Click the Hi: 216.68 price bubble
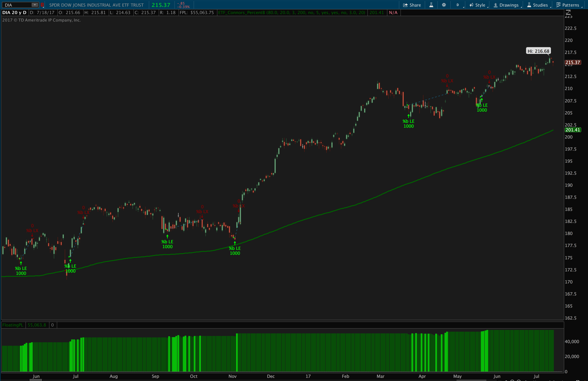 pyautogui.click(x=538, y=51)
